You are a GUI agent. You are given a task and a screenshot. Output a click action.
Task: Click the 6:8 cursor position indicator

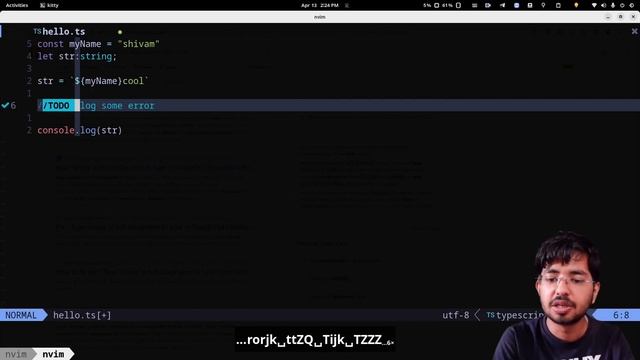(621, 315)
